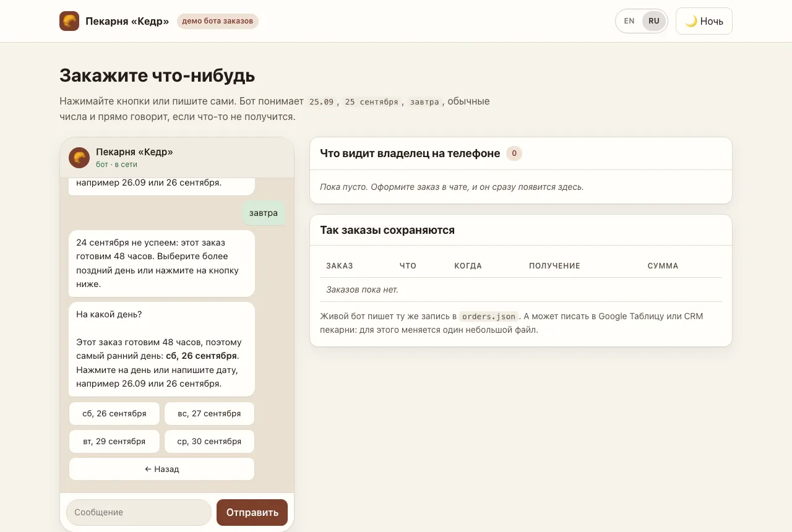Click the Пока пусто empty-state message

(452, 187)
